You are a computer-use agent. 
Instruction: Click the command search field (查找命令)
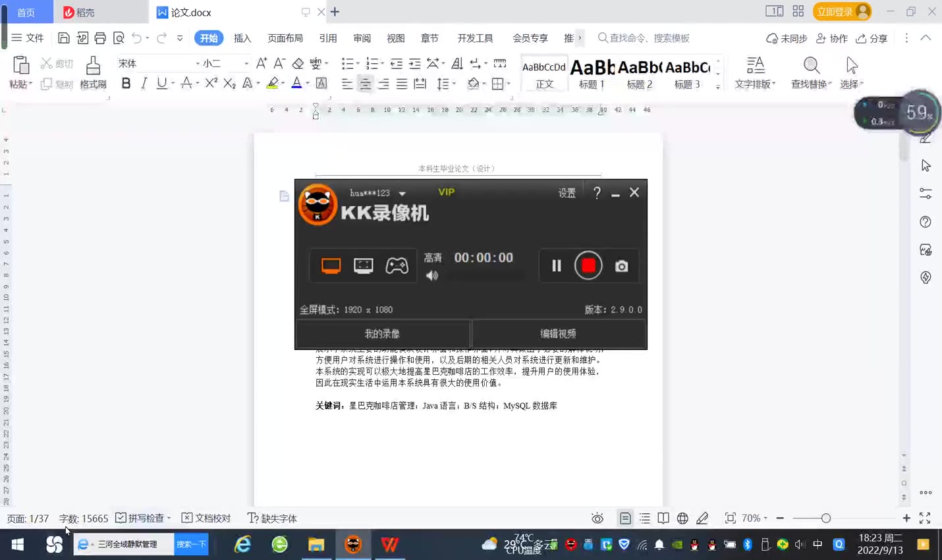point(644,38)
